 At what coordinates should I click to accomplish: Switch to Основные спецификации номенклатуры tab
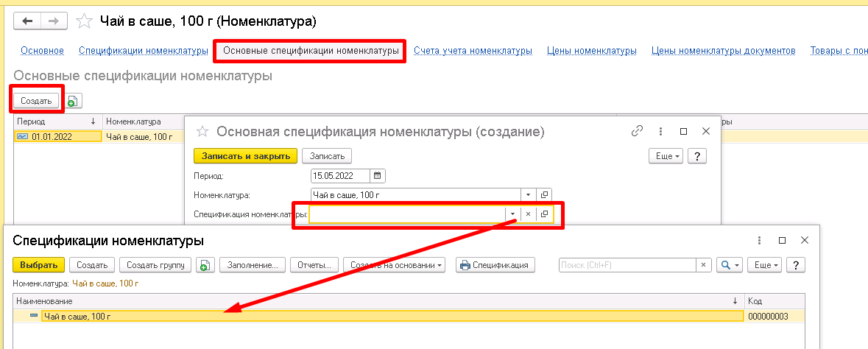310,51
